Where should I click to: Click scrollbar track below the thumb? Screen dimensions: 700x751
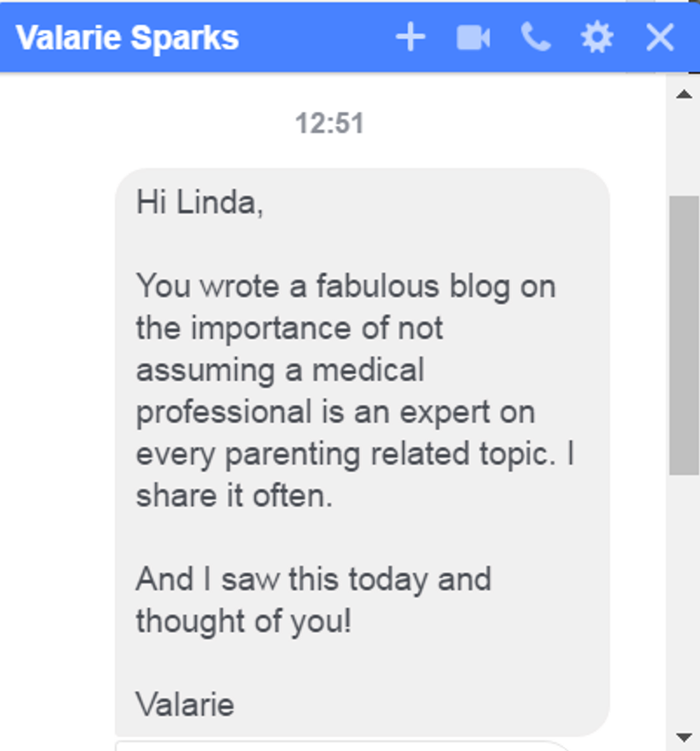click(683, 600)
